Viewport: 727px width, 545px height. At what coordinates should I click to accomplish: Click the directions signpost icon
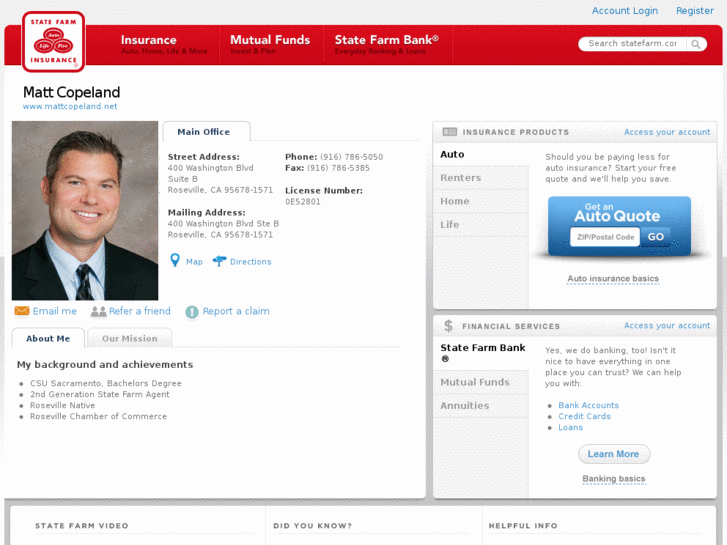(219, 261)
